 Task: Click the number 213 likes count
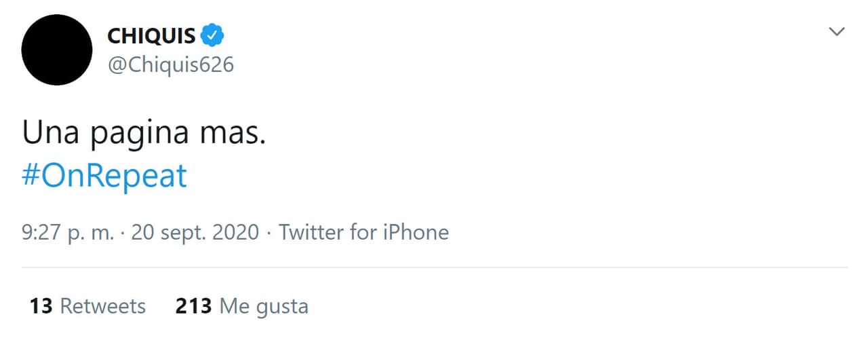pos(194,306)
